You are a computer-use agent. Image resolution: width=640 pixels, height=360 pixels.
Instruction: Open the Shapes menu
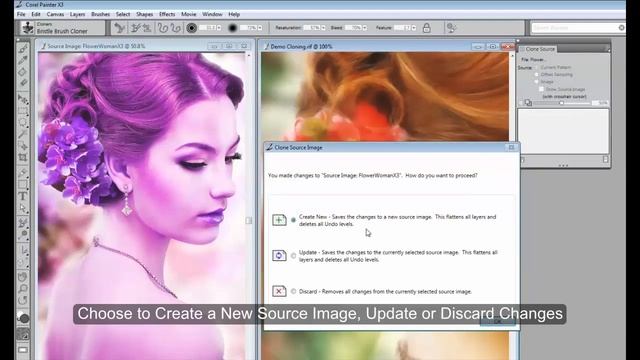point(144,14)
